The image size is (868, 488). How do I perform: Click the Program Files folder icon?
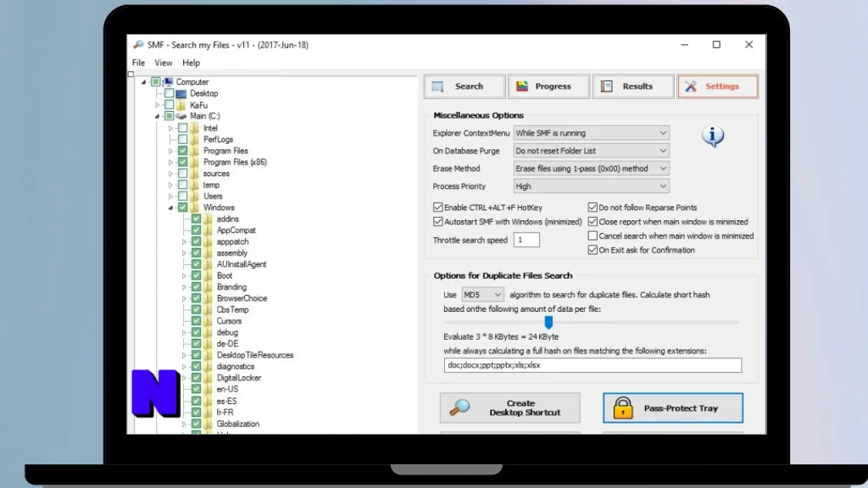pos(194,151)
